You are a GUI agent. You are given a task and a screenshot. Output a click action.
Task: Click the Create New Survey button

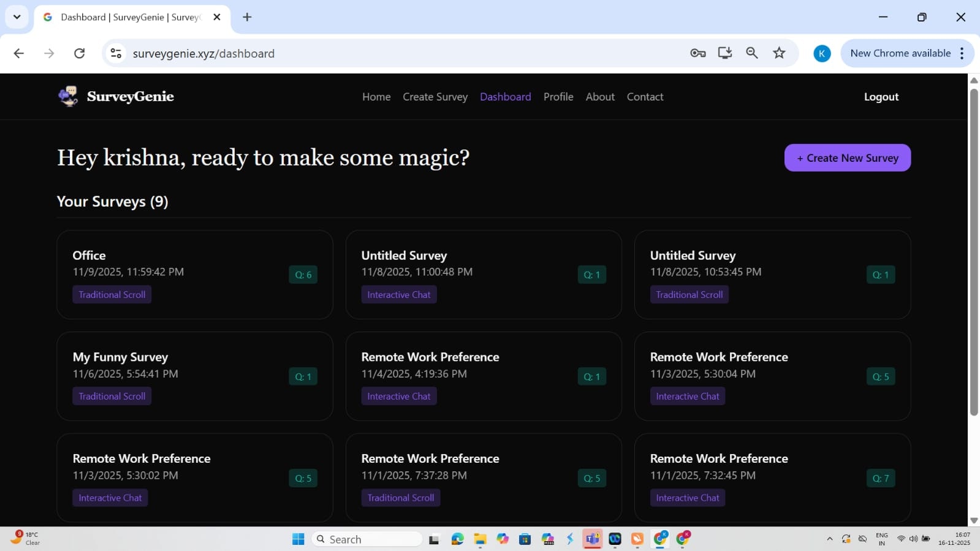848,158
